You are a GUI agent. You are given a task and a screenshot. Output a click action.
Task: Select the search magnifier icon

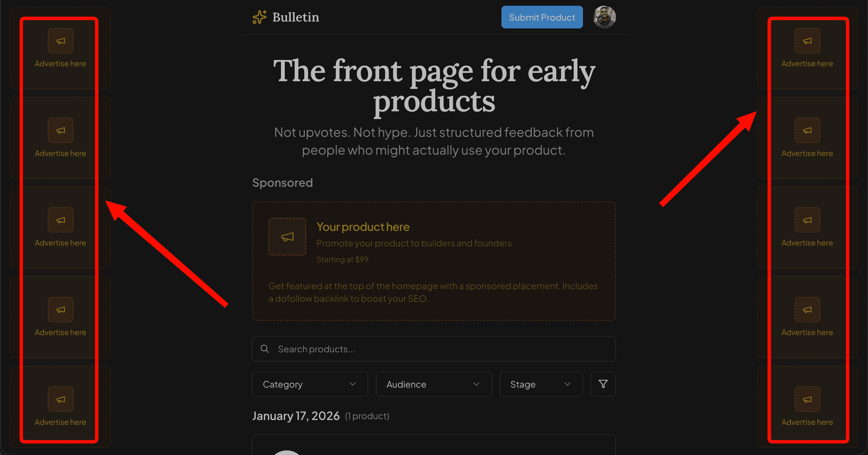(x=265, y=349)
